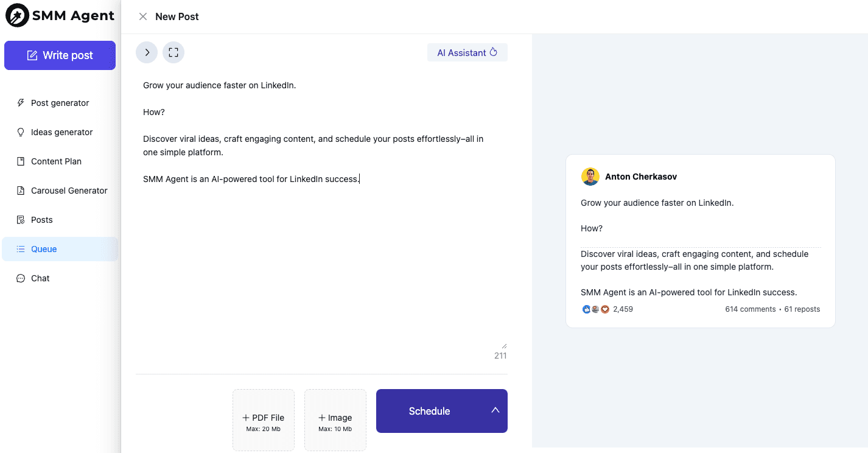Toggle fullscreen editor mode
This screenshot has height=453, width=868.
[173, 52]
